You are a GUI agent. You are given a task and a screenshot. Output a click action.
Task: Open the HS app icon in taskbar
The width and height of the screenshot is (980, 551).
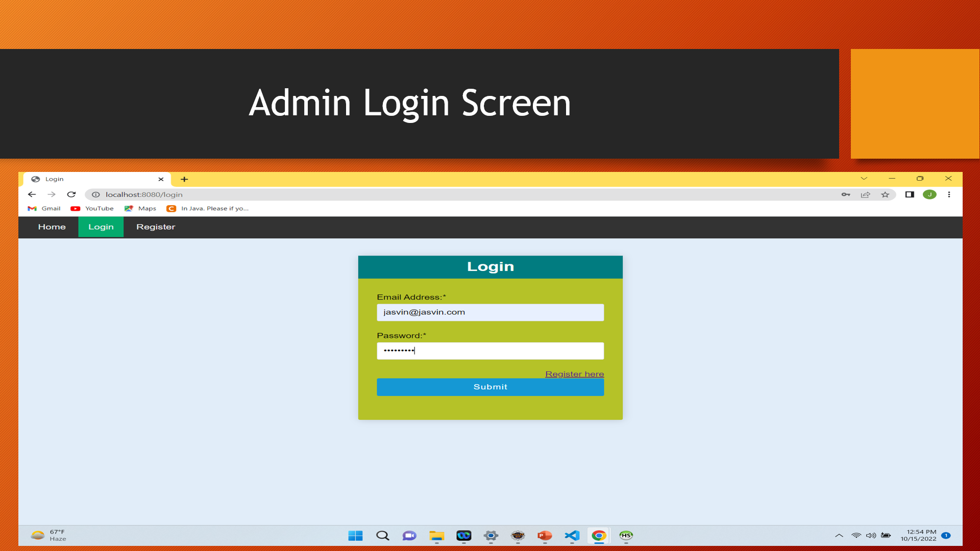coord(626,535)
